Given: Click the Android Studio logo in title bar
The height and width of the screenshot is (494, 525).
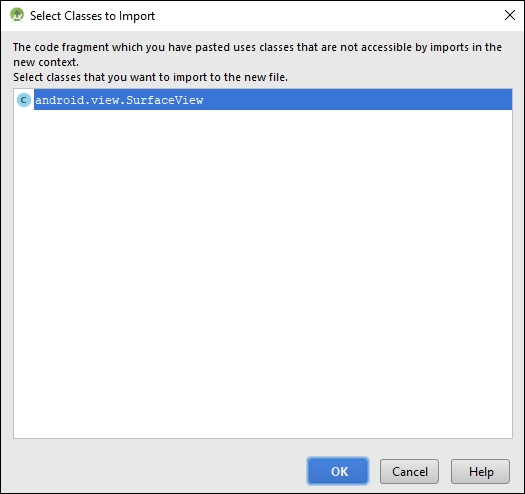Looking at the screenshot, I should [x=17, y=15].
